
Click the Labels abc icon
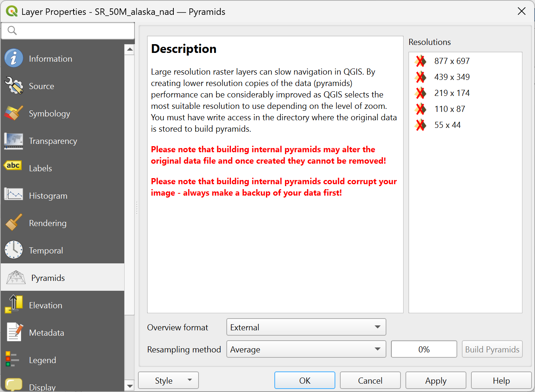pos(13,166)
